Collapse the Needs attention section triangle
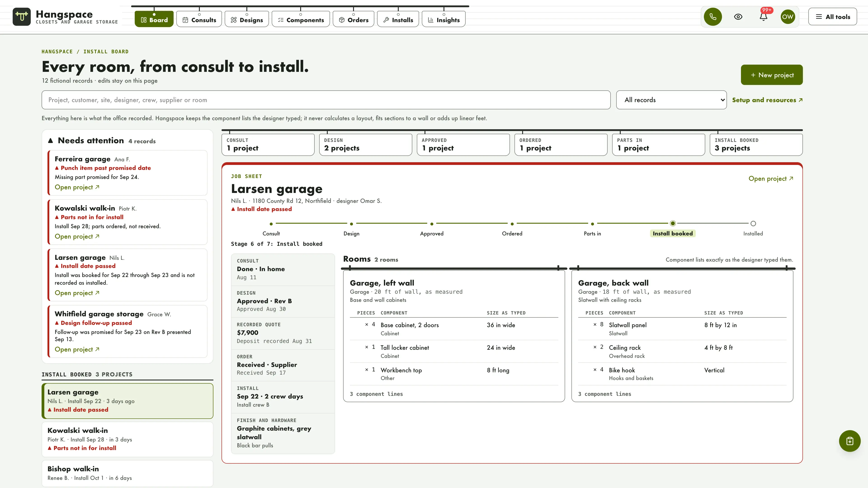The image size is (868, 488). click(51, 141)
